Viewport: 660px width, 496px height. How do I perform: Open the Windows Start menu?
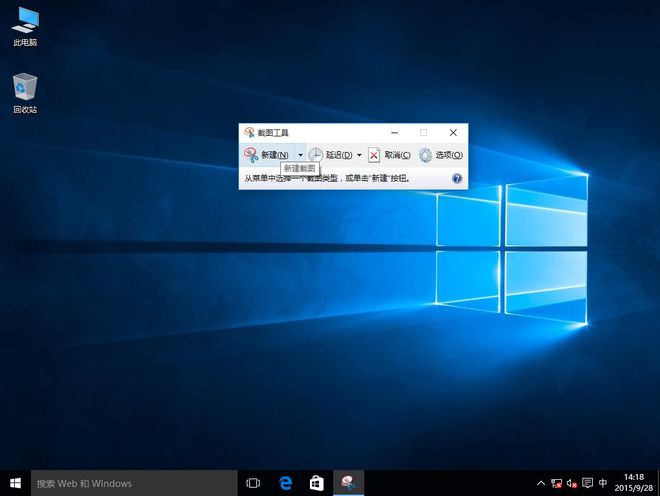click(x=15, y=483)
